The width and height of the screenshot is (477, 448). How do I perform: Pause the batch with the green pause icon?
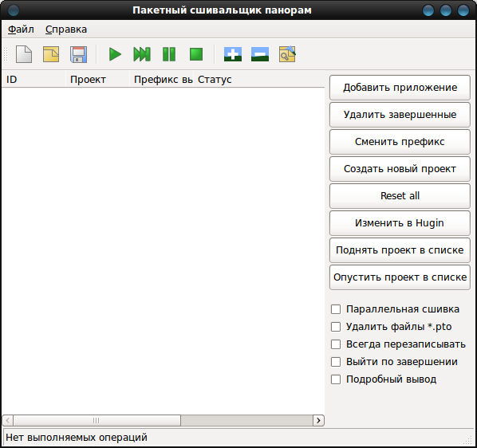pos(169,54)
